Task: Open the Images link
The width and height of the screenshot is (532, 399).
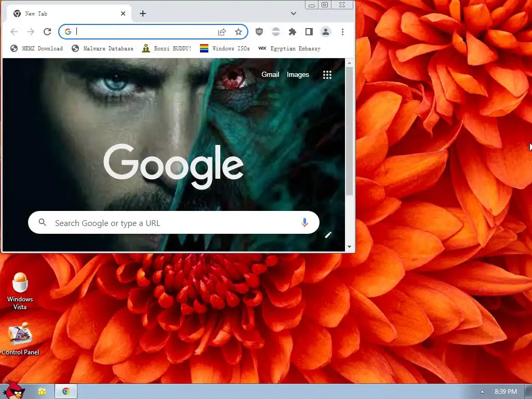Action: point(298,75)
